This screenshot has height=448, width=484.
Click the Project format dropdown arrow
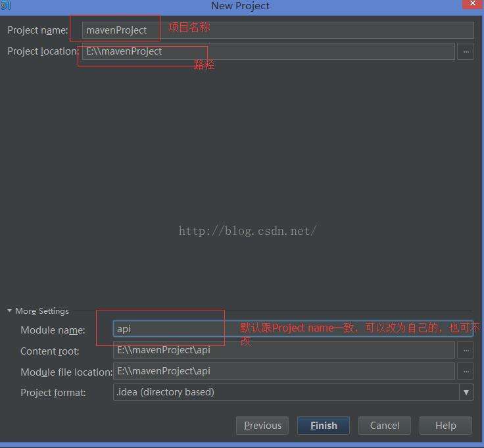point(466,392)
